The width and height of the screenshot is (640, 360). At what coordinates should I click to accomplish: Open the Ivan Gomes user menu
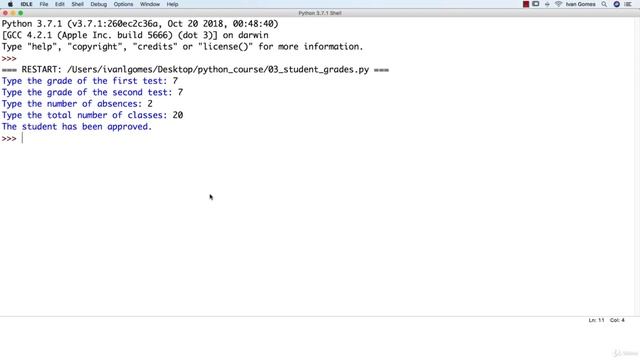point(580,4)
